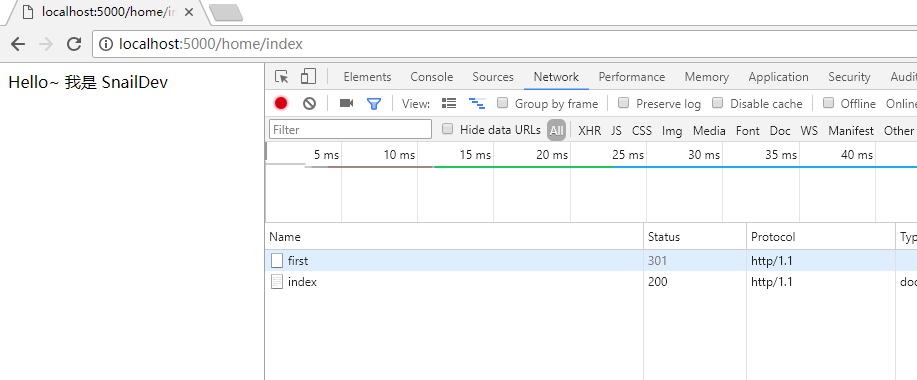This screenshot has height=380, width=917.
Task: Stop recording with the red record button
Action: 281,103
